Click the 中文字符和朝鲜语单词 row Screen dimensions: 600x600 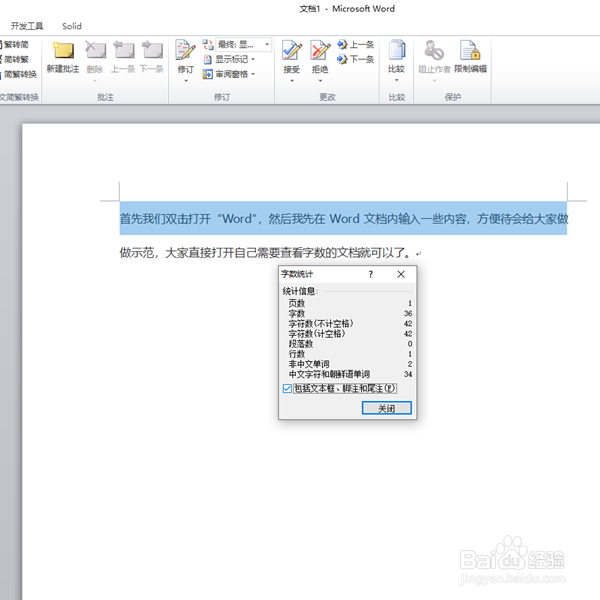[350, 374]
